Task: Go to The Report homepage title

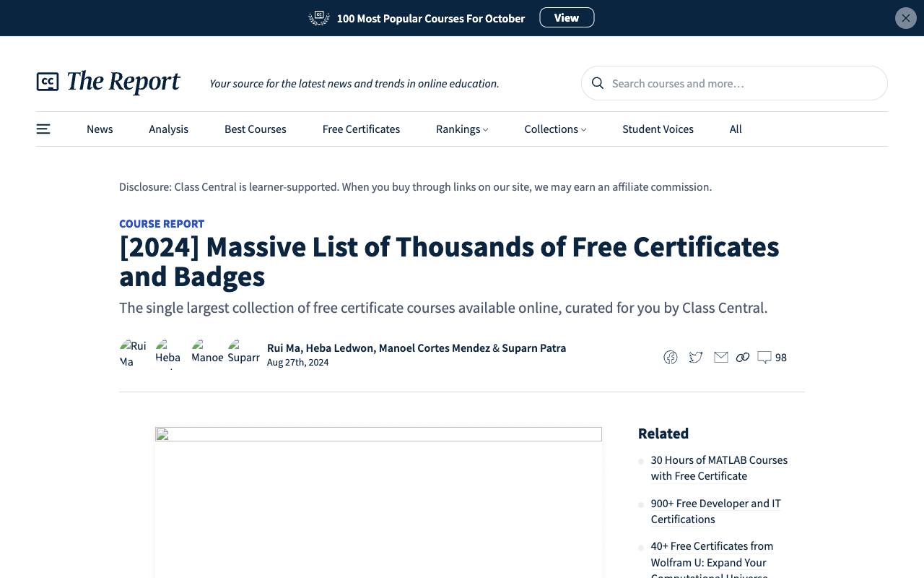Action: 123,82
